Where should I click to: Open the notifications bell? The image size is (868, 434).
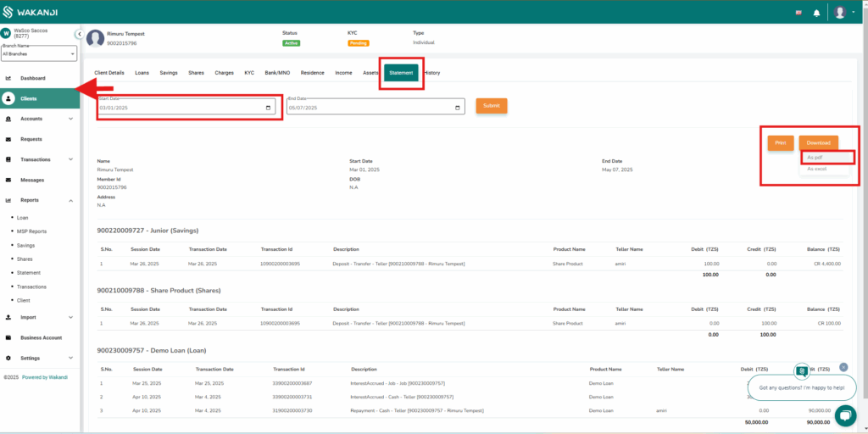(x=816, y=13)
